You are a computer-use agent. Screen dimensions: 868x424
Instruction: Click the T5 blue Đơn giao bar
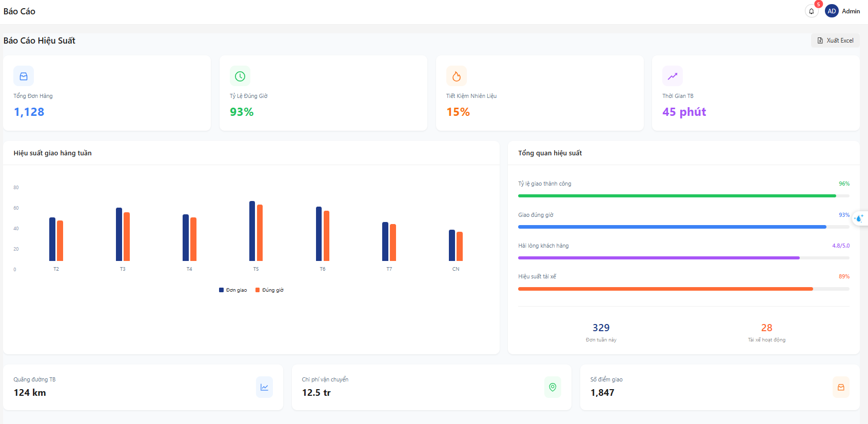(x=252, y=231)
